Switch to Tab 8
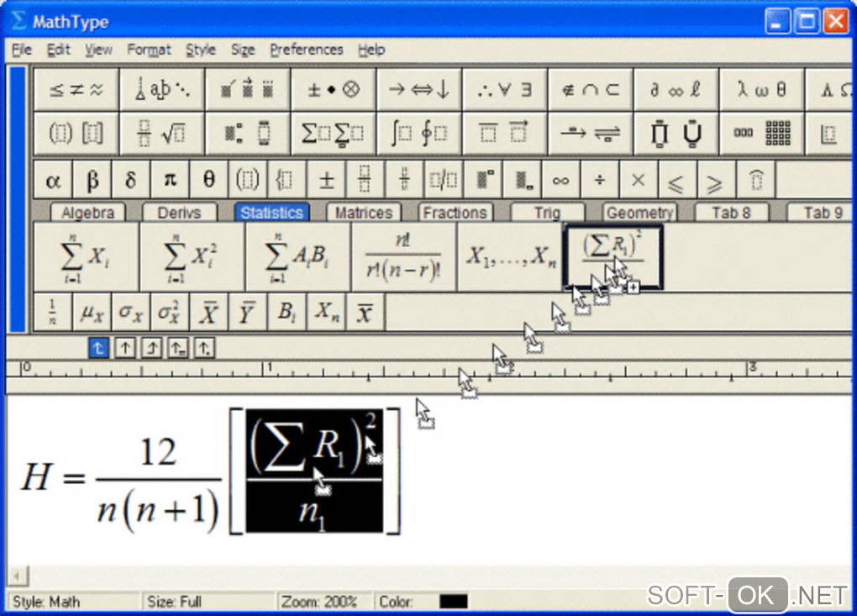 (731, 212)
